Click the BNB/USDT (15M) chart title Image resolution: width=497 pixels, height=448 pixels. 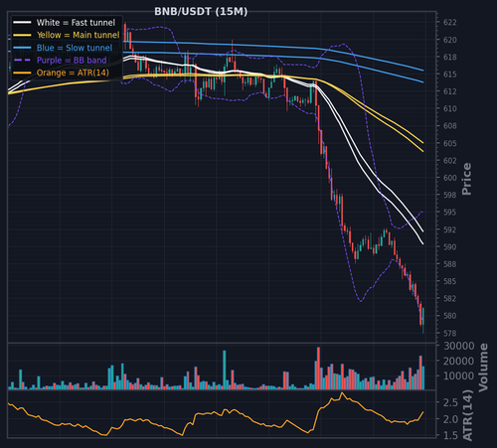201,12
